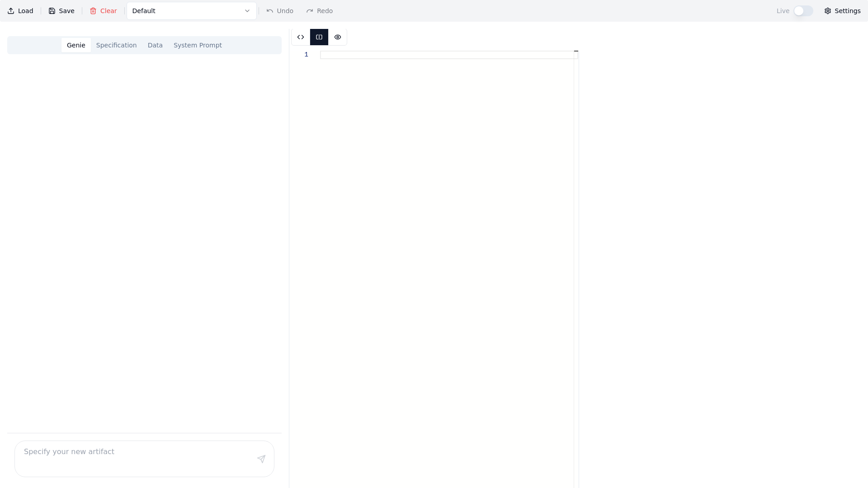This screenshot has width=868, height=488.
Task: Select the code-only view icon
Action: [x=301, y=37]
